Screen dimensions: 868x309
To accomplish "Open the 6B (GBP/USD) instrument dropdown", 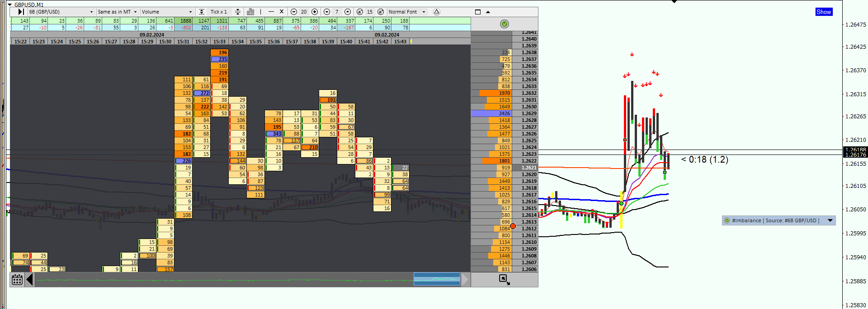I will click(x=61, y=12).
